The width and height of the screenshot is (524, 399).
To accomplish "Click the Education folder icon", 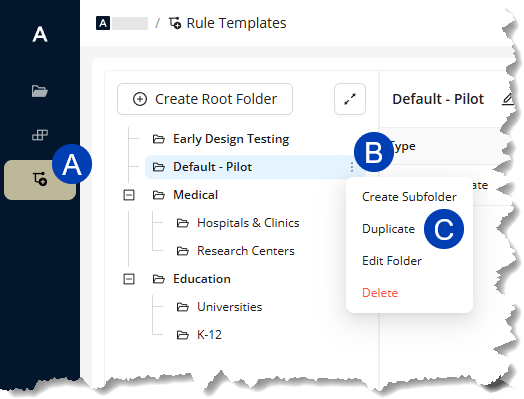I will pyautogui.click(x=159, y=279).
